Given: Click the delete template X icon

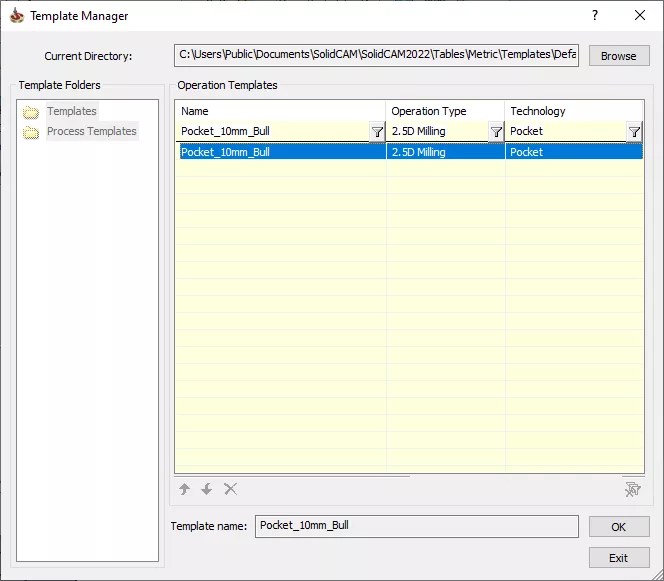Looking at the screenshot, I should point(231,489).
